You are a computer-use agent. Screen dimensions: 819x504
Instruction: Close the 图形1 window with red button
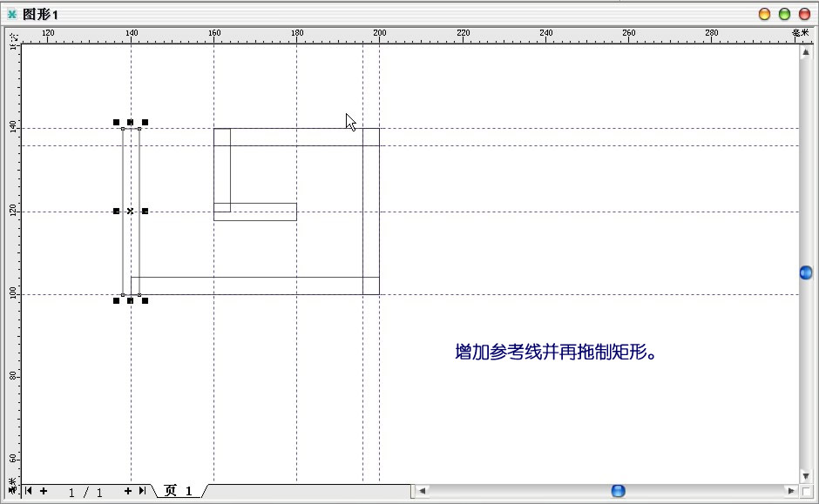point(804,14)
